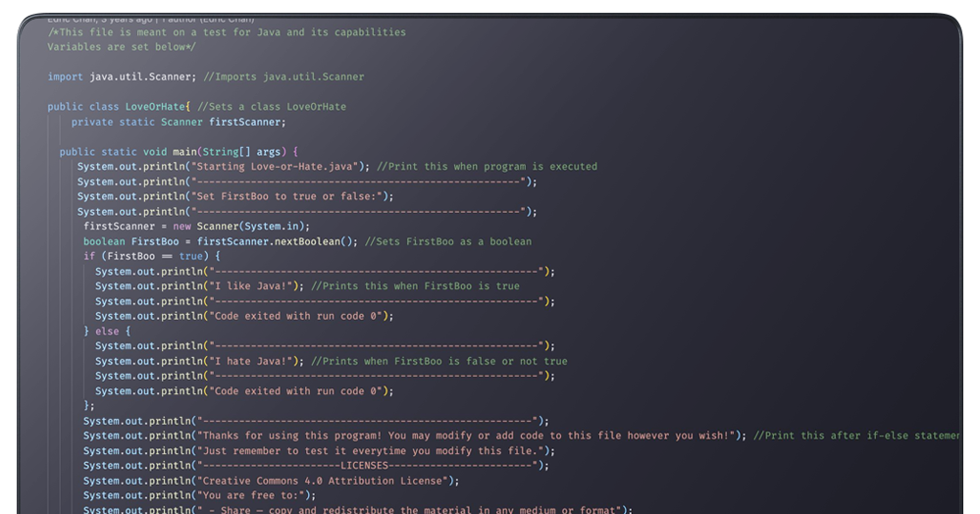980x514 pixels.
Task: Click 'boolean FirstBoo = firstScanner.nextBoolean();' statement
Action: tap(221, 242)
